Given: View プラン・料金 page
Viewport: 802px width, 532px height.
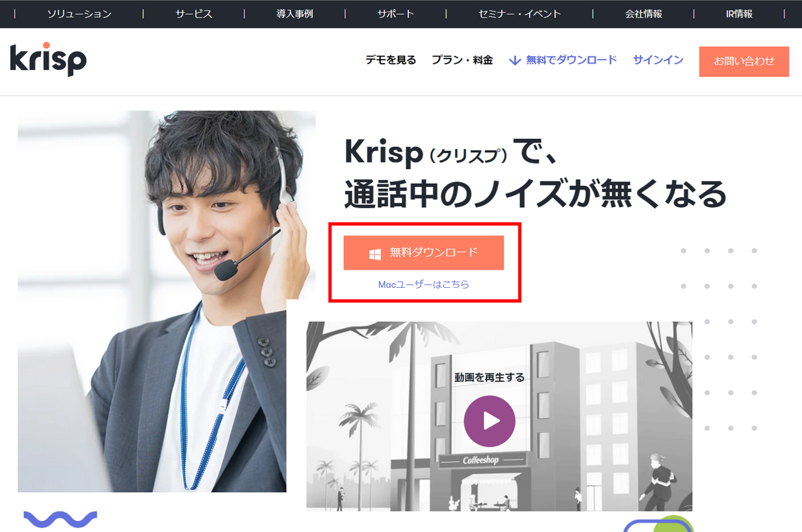Looking at the screenshot, I should [462, 60].
